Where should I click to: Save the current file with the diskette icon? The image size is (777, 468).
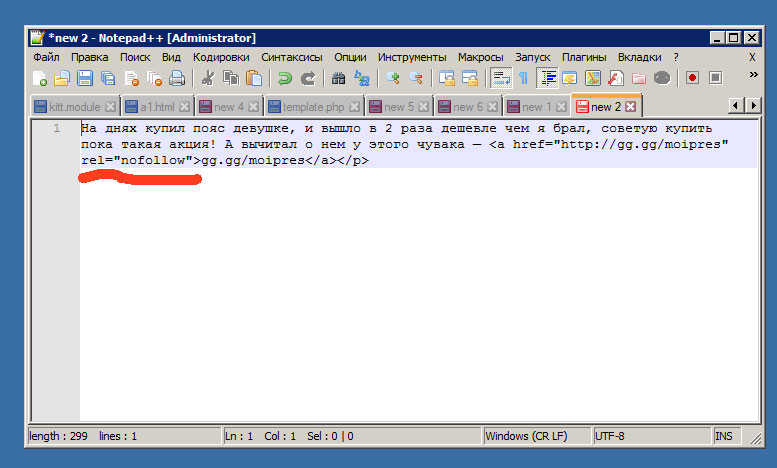[x=85, y=78]
